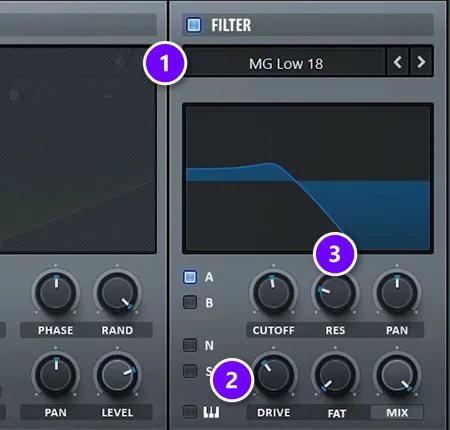The width and height of the screenshot is (450, 430).
Task: Click the oscillator PHASE knob
Action: [56, 293]
